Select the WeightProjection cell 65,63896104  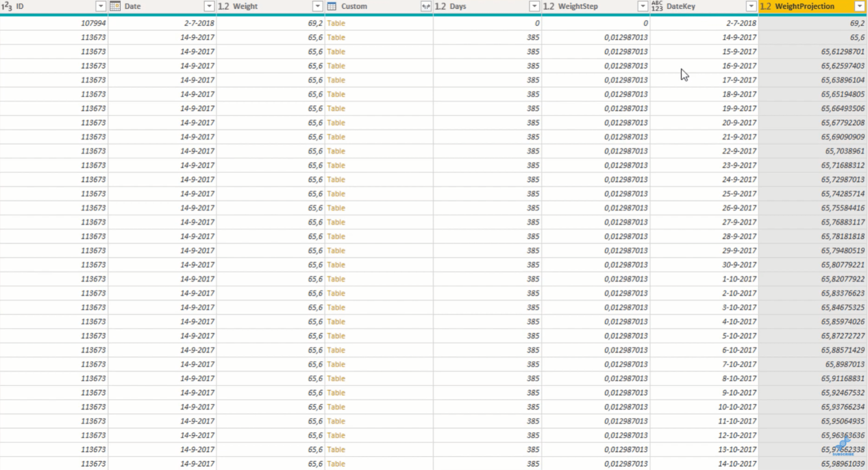(x=813, y=80)
